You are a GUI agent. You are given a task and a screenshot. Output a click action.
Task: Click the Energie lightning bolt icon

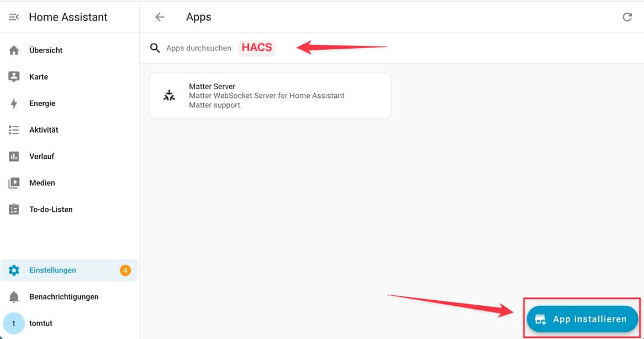pyautogui.click(x=14, y=103)
